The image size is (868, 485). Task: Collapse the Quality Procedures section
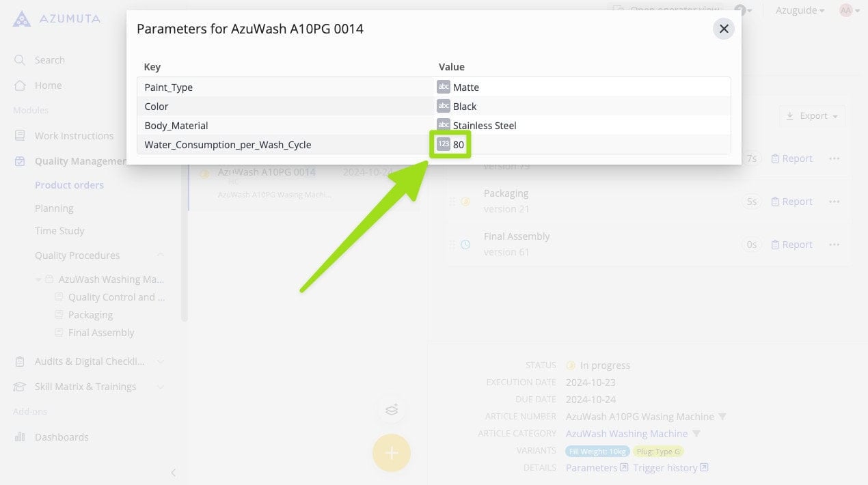click(160, 255)
